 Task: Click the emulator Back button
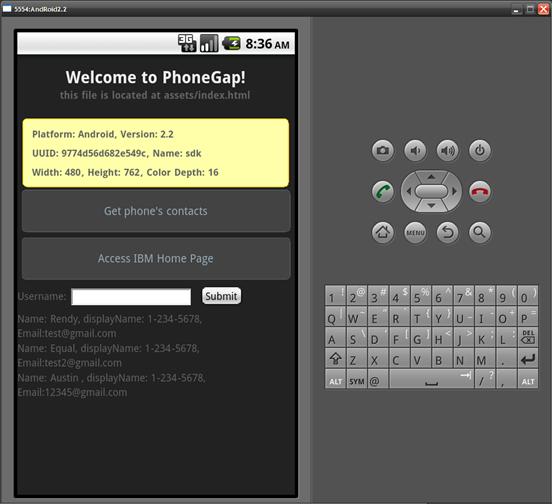point(447,232)
